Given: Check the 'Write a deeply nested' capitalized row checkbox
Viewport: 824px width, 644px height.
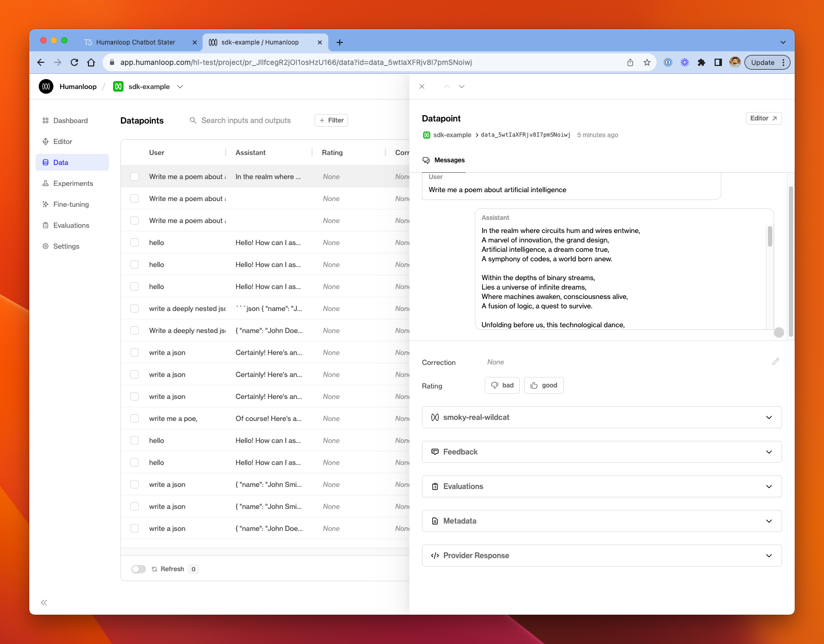Looking at the screenshot, I should point(135,330).
